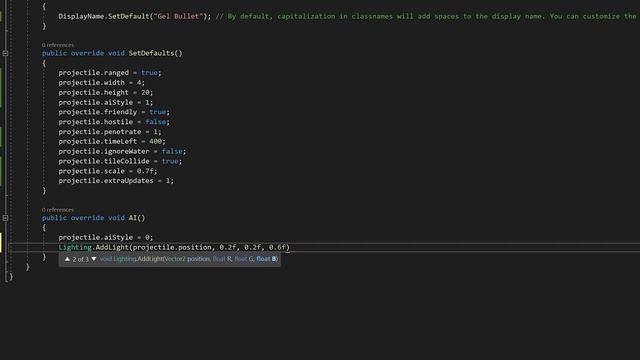Click the 0 references lens above SetDefaults
Viewport: 640px width, 360px height.
pyautogui.click(x=58, y=45)
